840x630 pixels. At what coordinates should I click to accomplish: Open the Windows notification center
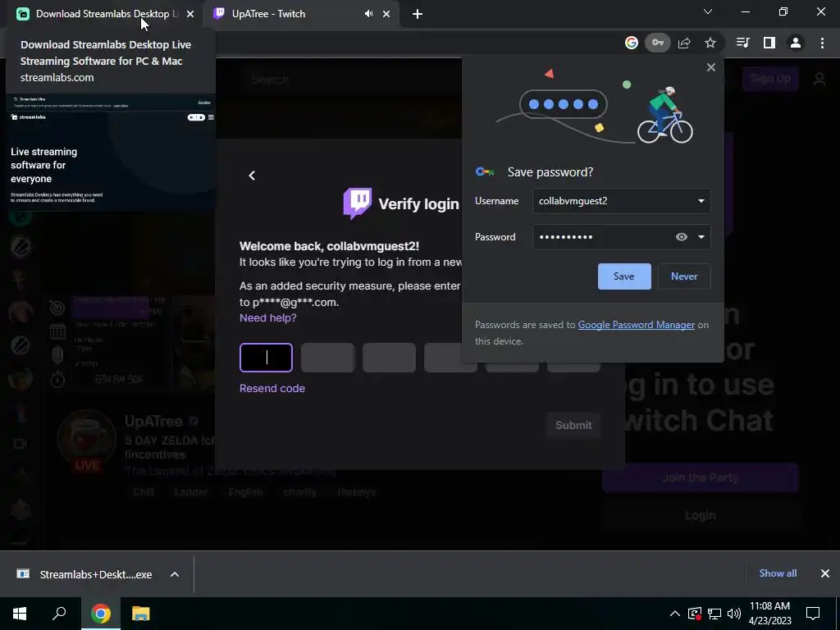click(x=813, y=614)
